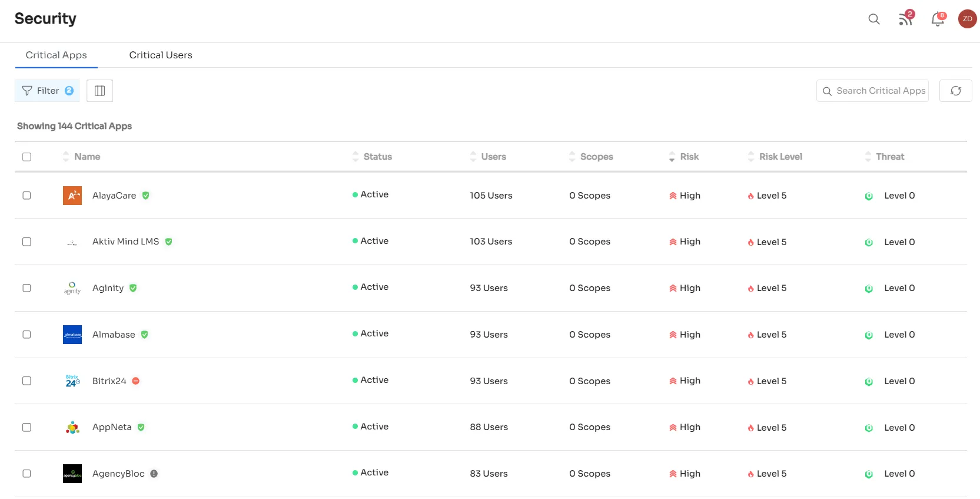Image resolution: width=980 pixels, height=499 pixels.
Task: Click the '83 Users' cell
Action: pos(489,474)
